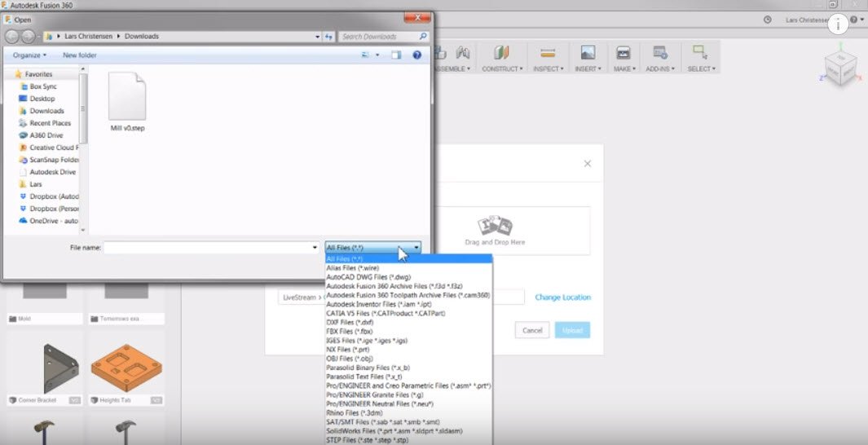Click Cancel in Upload dialog
This screenshot has width=868, height=445.
532,330
